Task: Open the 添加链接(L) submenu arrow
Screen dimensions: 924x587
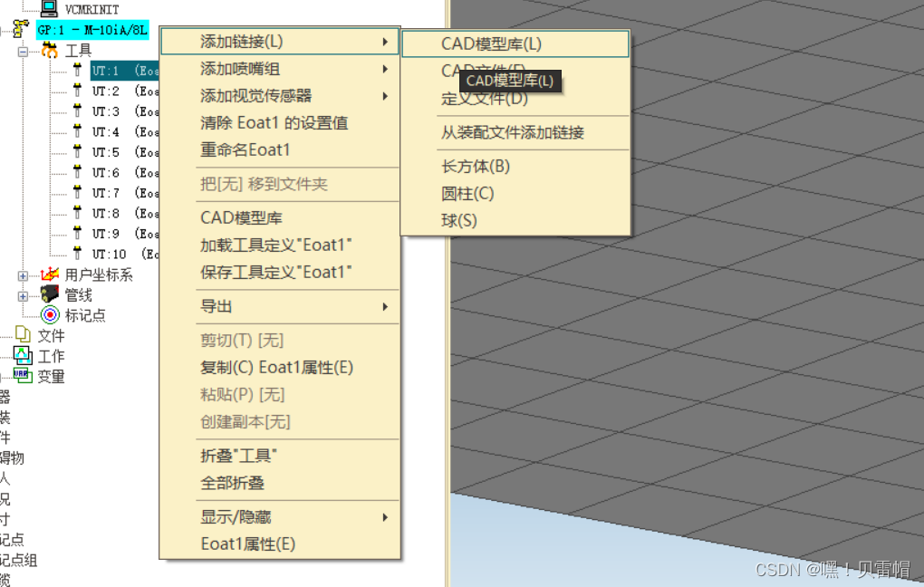Action: coord(385,42)
